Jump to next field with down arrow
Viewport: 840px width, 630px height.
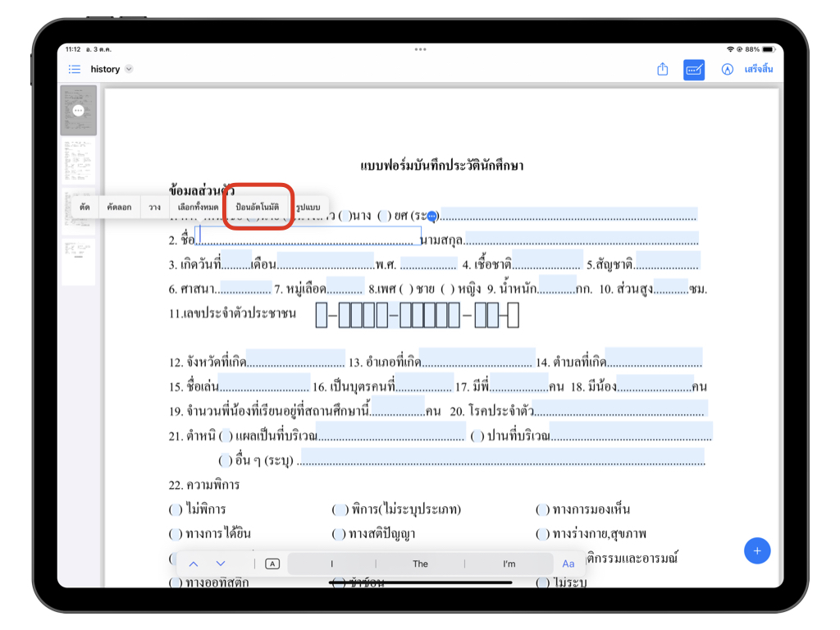coord(221,564)
